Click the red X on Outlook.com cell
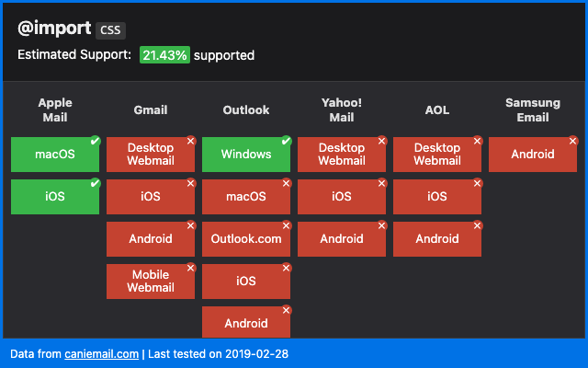588x368 pixels. click(286, 225)
